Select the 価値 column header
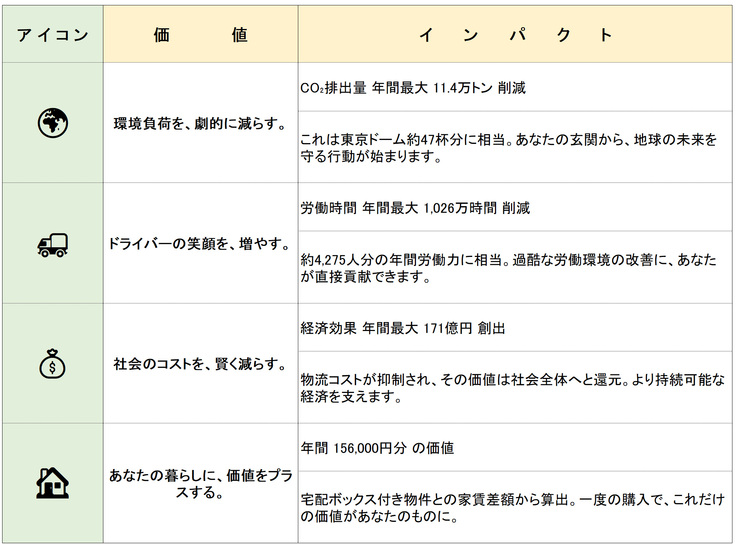The height and width of the screenshot is (545, 736). pyautogui.click(x=200, y=35)
